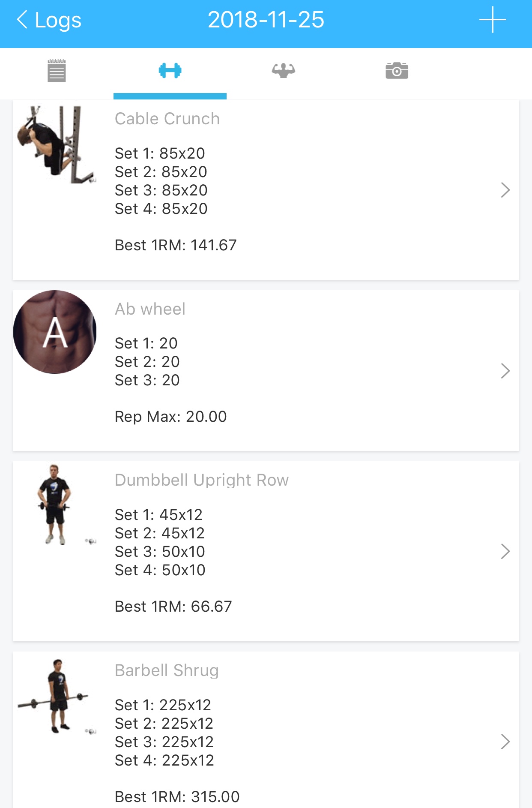Open the Dumbbell Upright Row title
532x808 pixels.
click(202, 480)
